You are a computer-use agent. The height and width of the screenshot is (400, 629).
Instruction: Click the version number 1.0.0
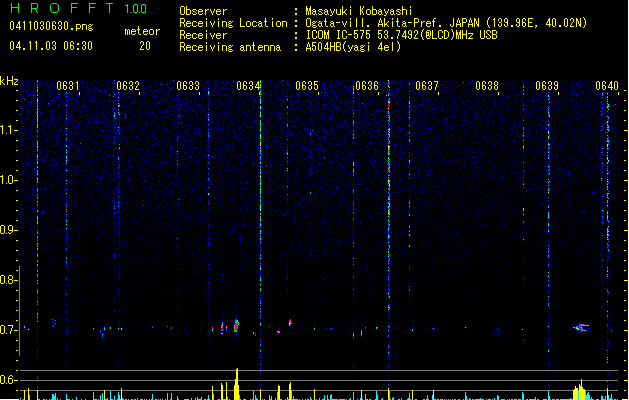(136, 9)
